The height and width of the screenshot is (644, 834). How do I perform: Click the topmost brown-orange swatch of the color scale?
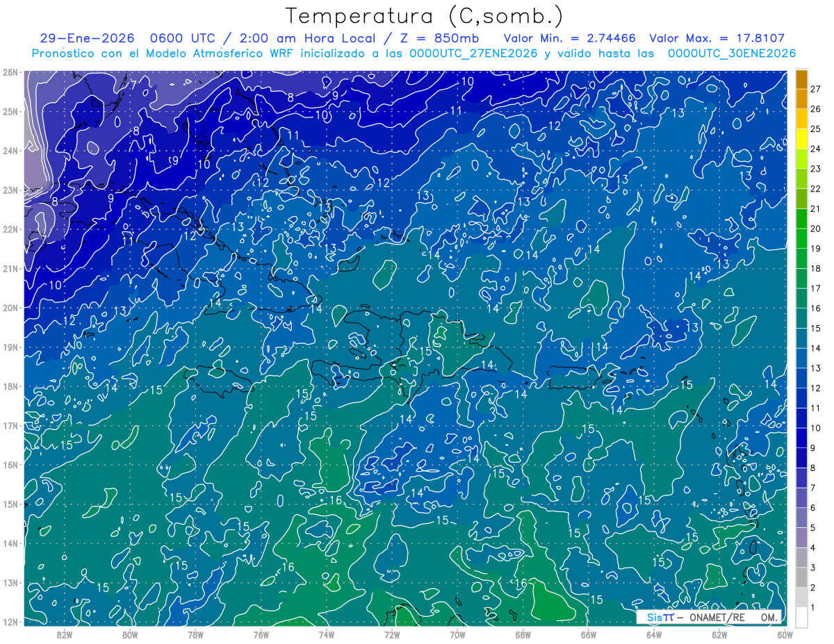pos(801,79)
